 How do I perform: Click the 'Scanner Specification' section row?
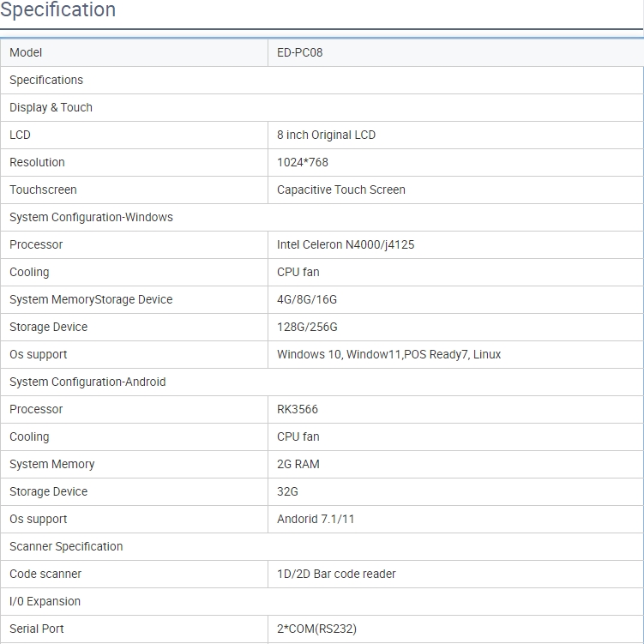(322, 546)
